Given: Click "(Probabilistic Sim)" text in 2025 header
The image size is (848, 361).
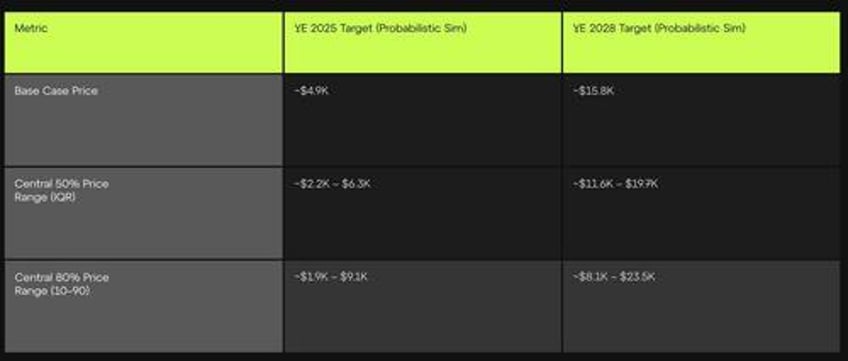Looking at the screenshot, I should pos(421,28).
